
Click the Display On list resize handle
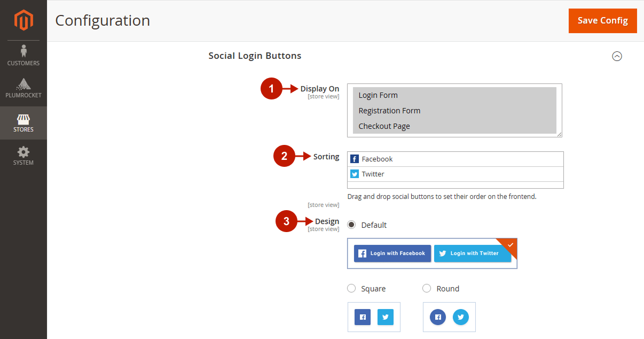pos(559,134)
